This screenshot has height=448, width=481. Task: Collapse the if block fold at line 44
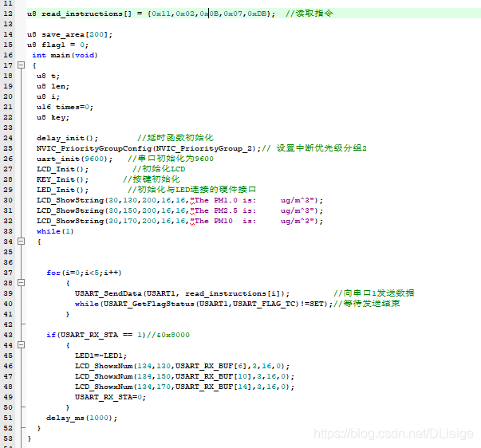21,345
